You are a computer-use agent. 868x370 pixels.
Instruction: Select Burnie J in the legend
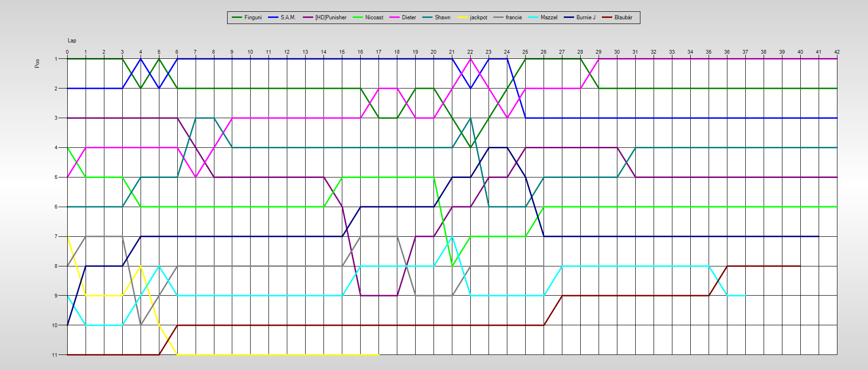[x=585, y=17]
